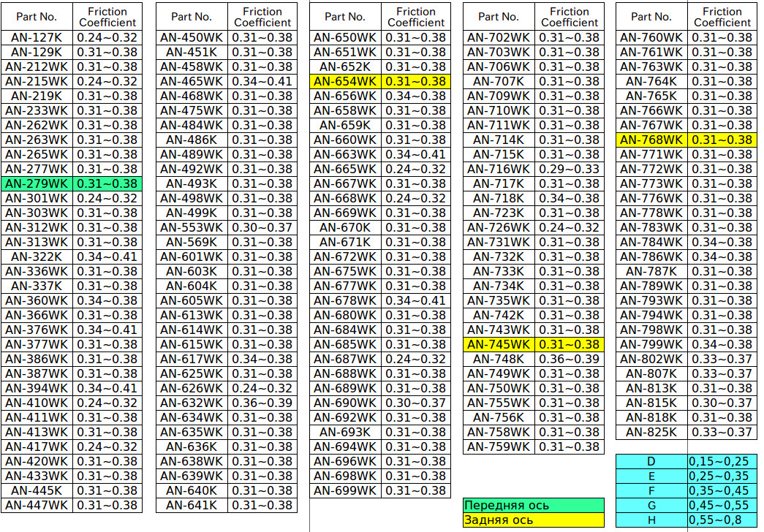Image resolution: width=764 pixels, height=532 pixels.
Task: Select the highlighted AN-768WK part cell
Action: click(x=651, y=140)
